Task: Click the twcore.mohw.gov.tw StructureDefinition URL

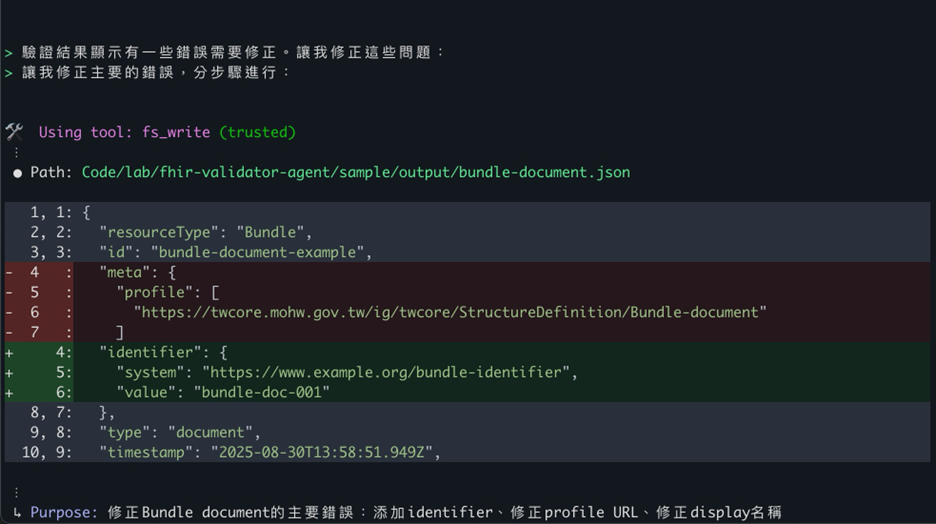Action: click(450, 312)
